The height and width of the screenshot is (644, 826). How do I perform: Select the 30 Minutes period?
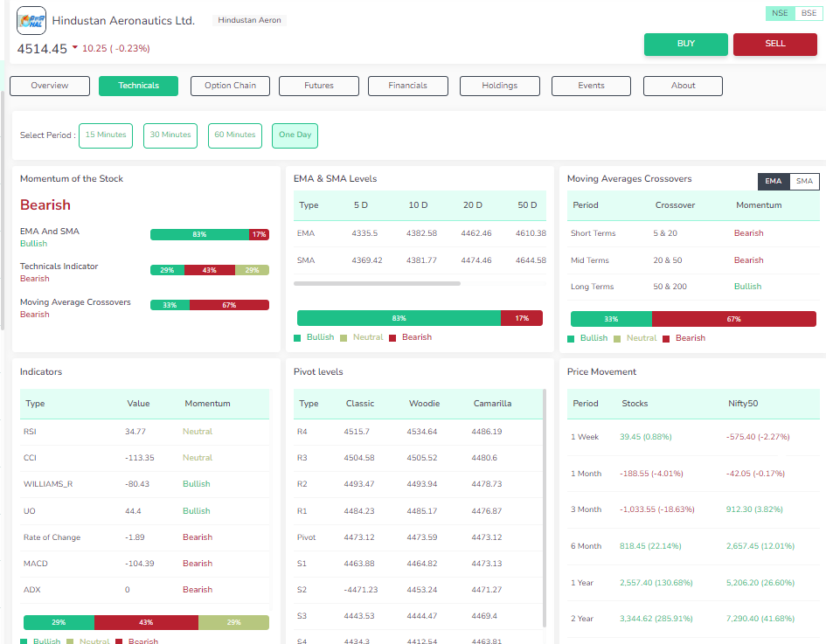(x=170, y=135)
